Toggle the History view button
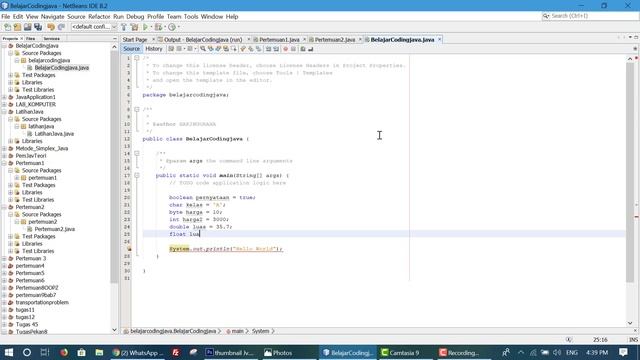Viewport: 640px width, 360px height. pos(153,49)
